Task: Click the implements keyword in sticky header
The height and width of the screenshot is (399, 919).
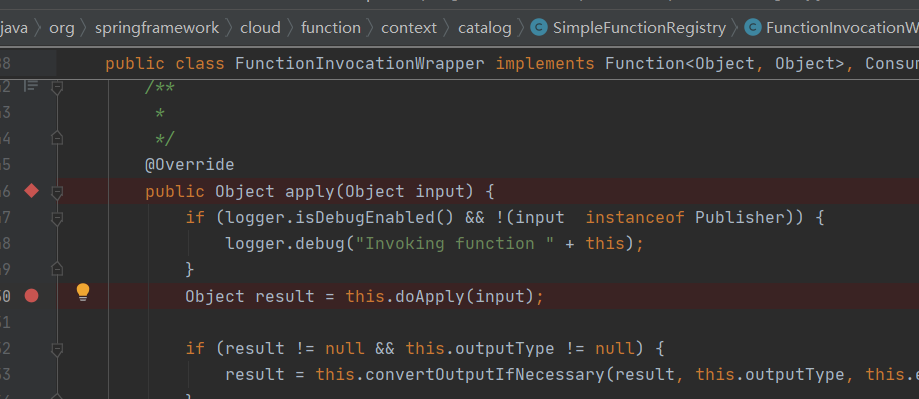Action: [x=545, y=63]
